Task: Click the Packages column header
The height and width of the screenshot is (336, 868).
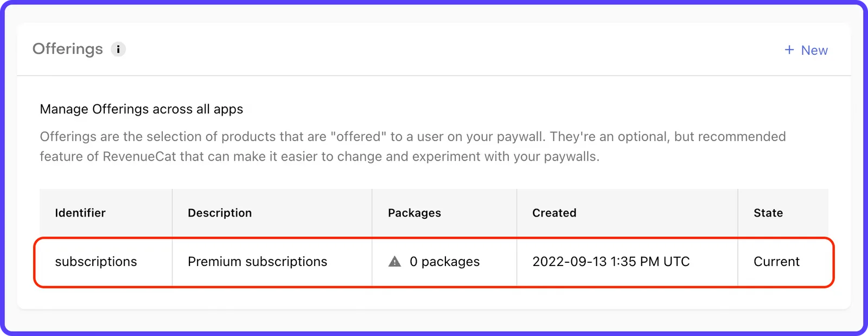Action: pyautogui.click(x=414, y=213)
